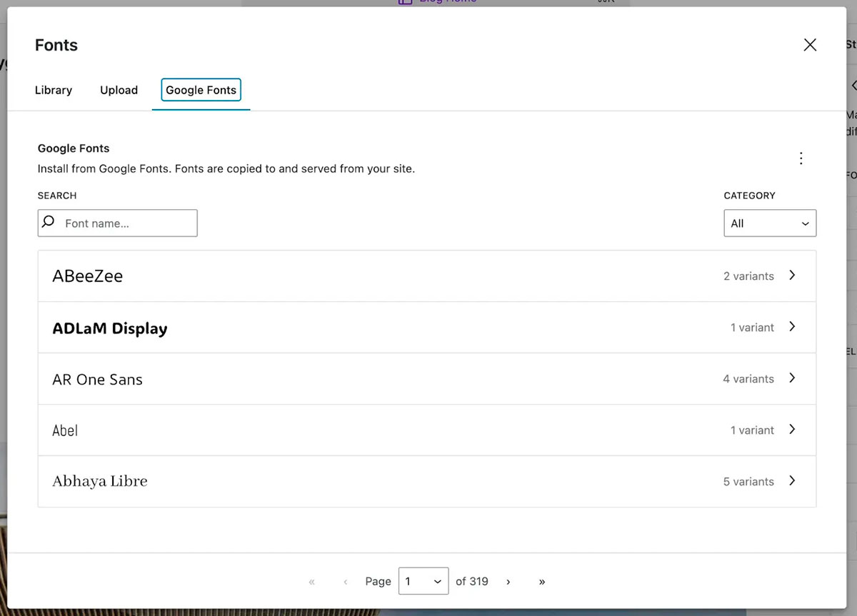Expand Abel variants chevron

pyautogui.click(x=792, y=430)
